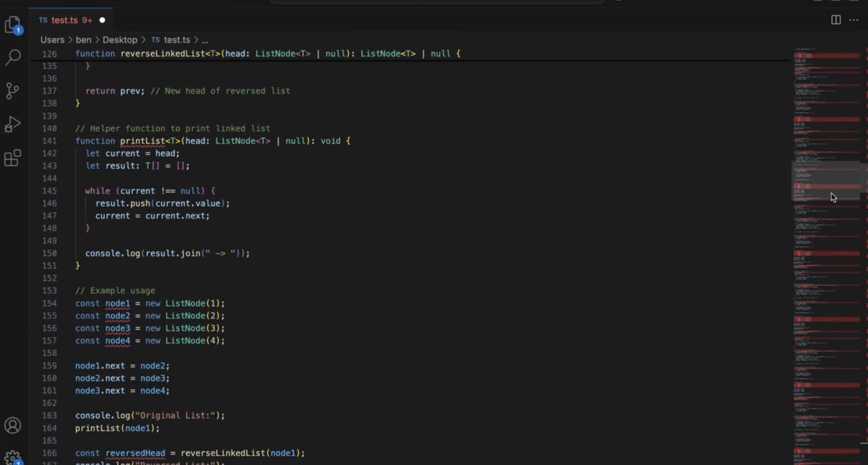Click the TS language icon on the tab
868x465 pixels.
[43, 20]
